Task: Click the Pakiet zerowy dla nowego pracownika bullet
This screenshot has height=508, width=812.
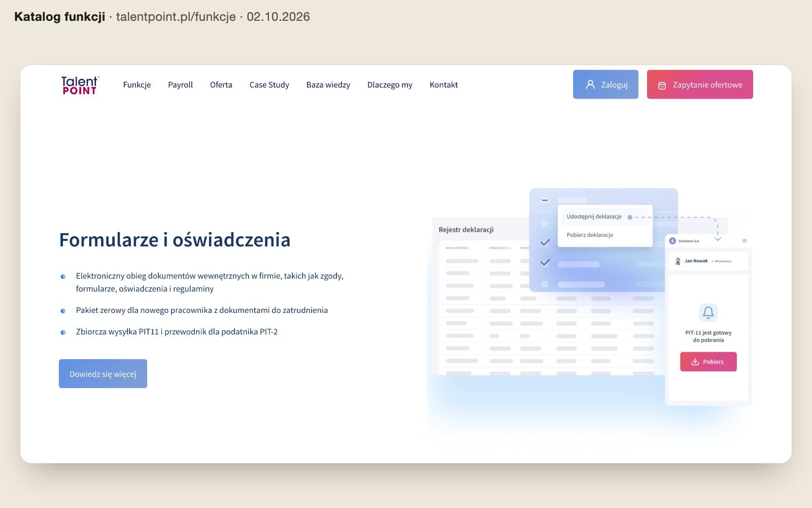Action: (202, 310)
